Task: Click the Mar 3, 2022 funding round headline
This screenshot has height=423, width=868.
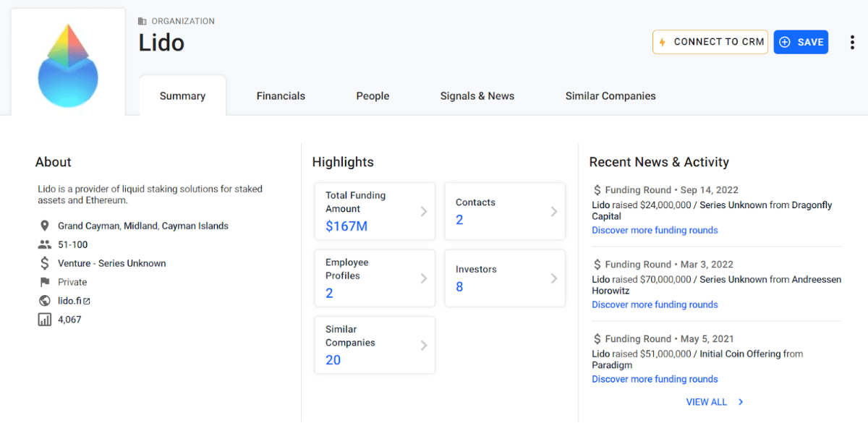Action: (x=716, y=285)
